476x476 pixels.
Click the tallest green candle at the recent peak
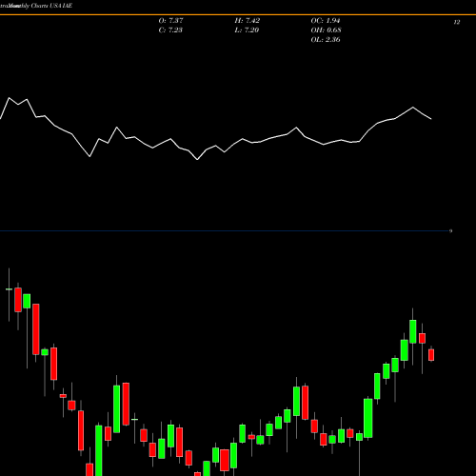[x=413, y=331]
